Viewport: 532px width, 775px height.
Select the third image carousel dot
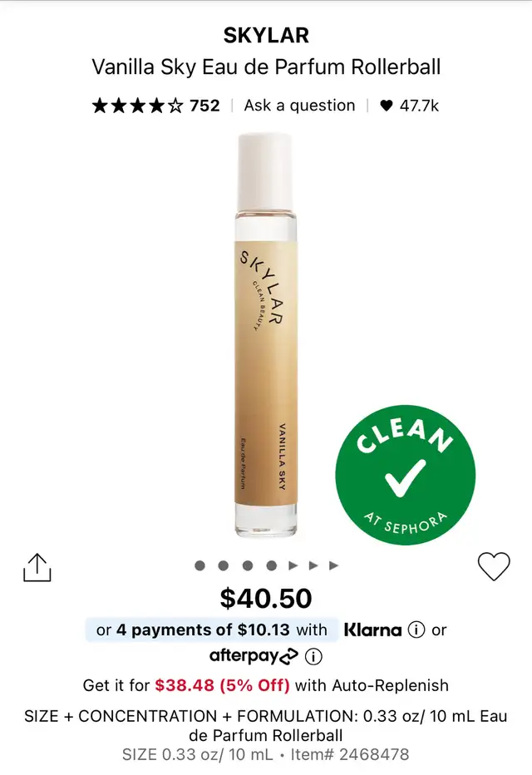click(x=248, y=565)
